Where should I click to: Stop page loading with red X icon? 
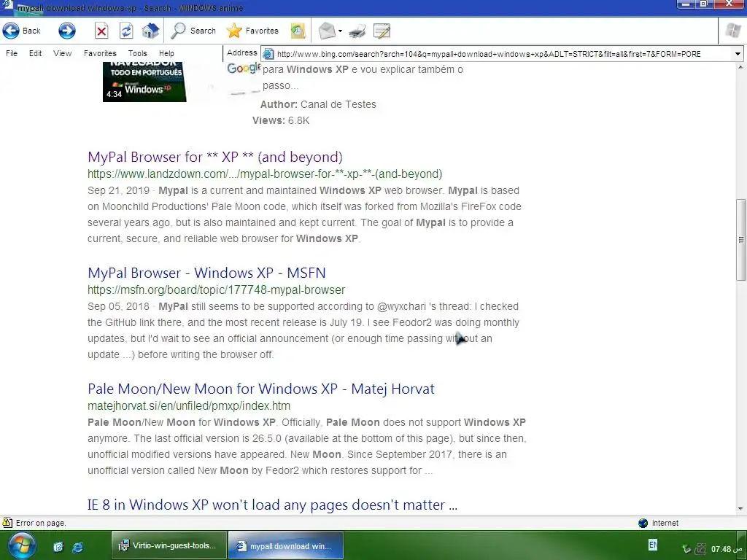101,31
